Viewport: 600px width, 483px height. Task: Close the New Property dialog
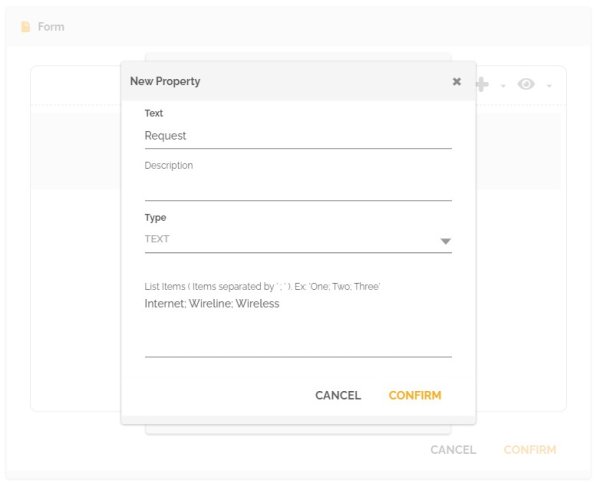457,82
